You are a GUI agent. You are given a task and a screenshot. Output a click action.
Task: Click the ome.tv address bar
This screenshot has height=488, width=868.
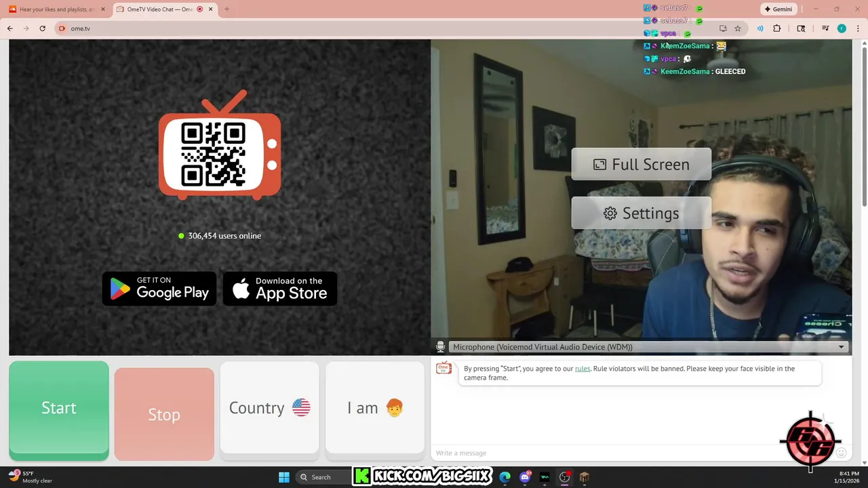(387, 28)
